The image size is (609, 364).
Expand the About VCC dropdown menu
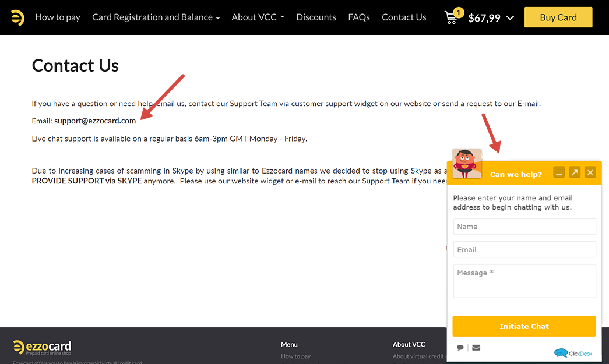point(258,17)
